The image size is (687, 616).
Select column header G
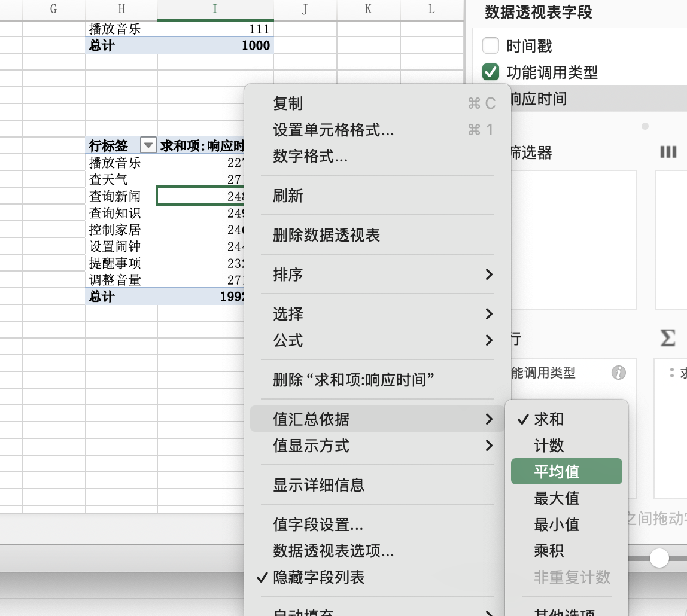[x=53, y=9]
